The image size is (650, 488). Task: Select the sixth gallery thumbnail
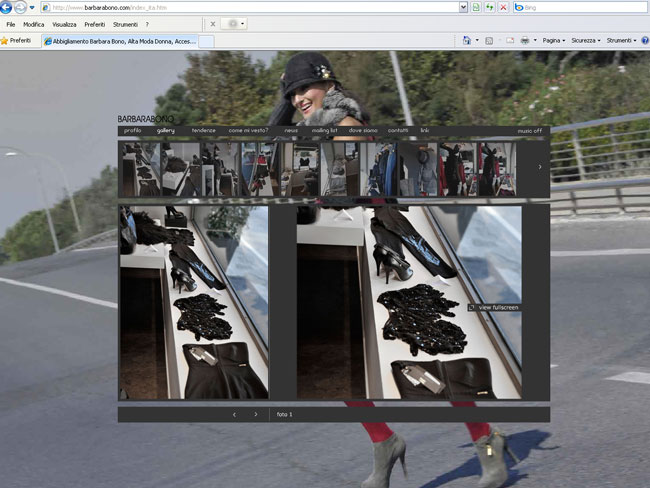point(340,169)
